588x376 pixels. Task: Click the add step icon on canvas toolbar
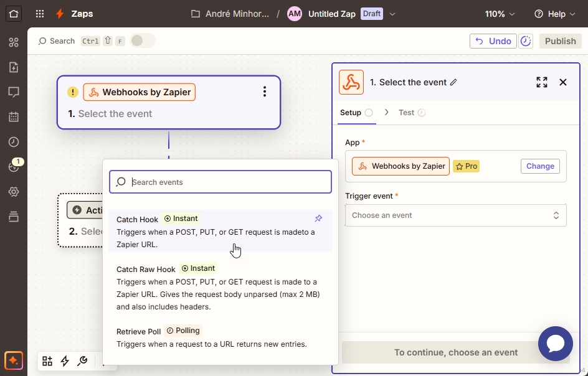point(47,361)
